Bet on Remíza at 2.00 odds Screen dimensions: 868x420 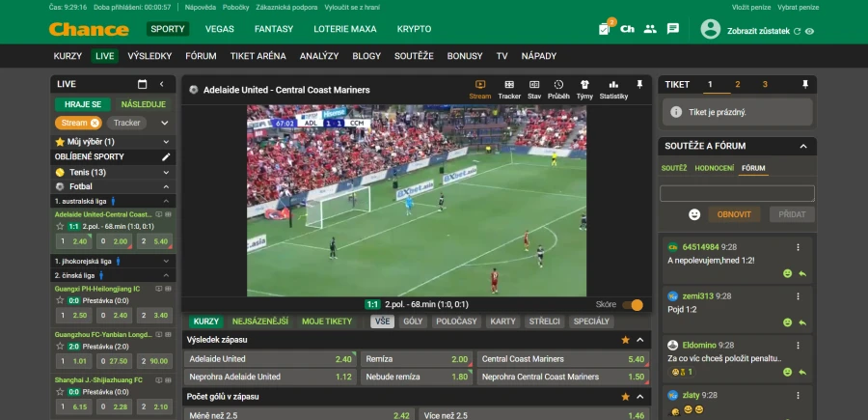click(x=417, y=359)
